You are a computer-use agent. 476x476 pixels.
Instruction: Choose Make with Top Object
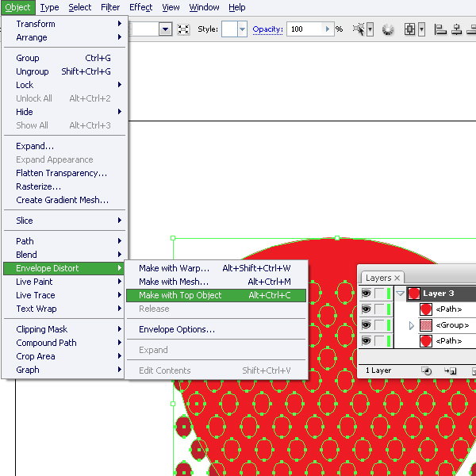[x=180, y=295]
